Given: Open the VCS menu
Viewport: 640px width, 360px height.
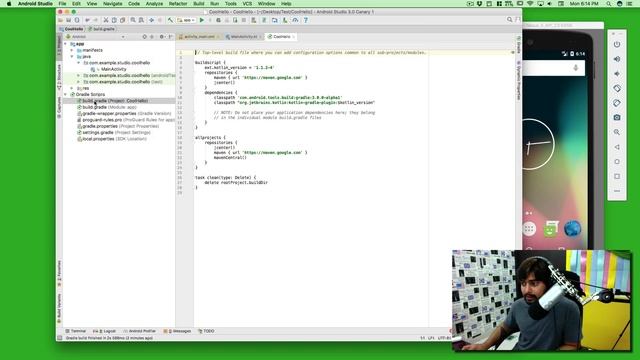Looking at the screenshot, I should pos(247,4).
